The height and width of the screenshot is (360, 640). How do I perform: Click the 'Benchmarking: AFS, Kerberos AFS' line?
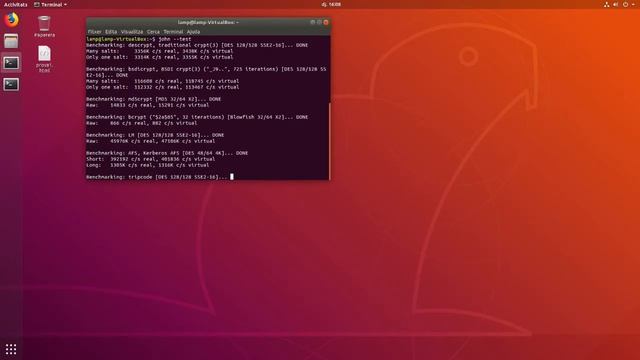tap(167, 153)
